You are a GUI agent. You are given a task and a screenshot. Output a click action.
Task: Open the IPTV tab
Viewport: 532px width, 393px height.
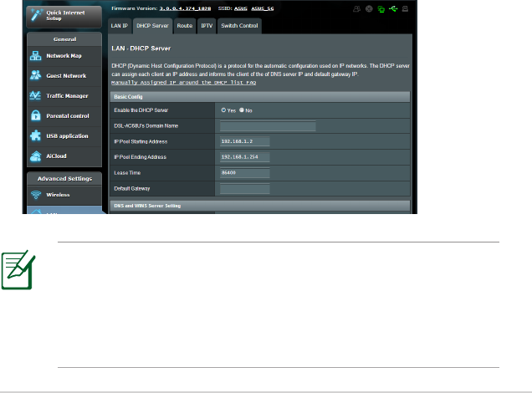pos(207,26)
